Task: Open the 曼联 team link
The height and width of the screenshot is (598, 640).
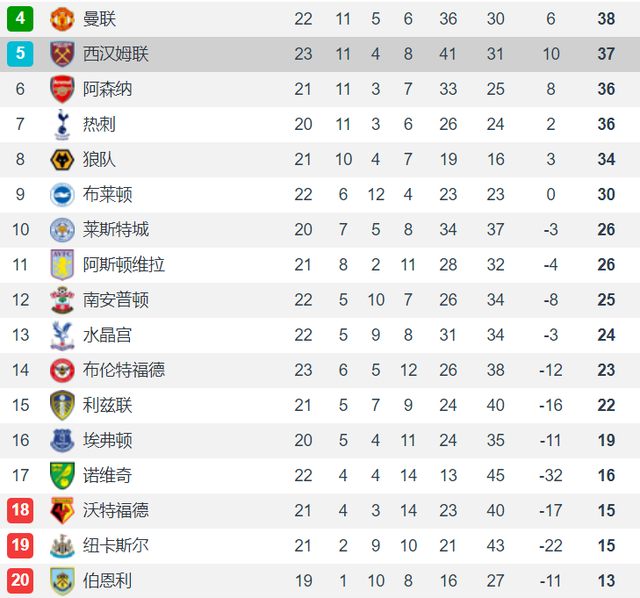Action: 99,19
